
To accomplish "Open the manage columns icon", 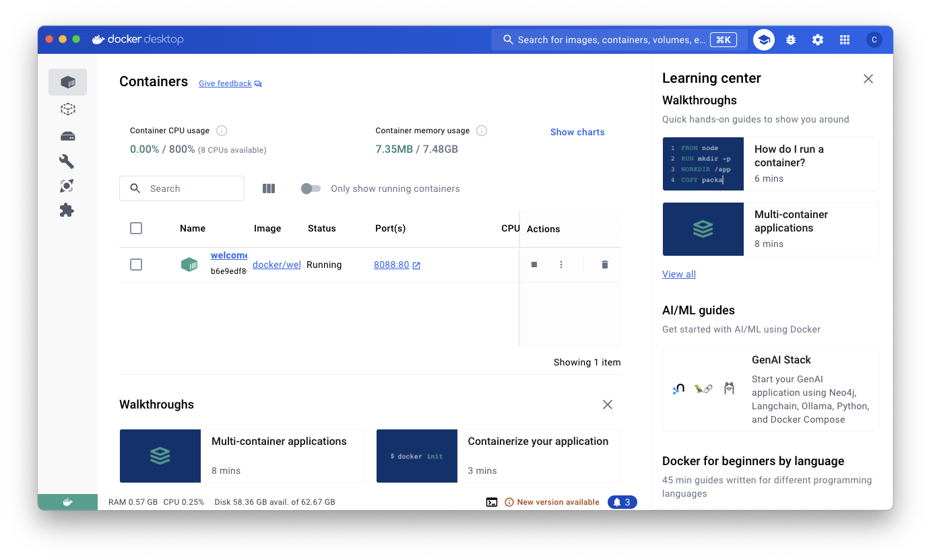I will (x=269, y=188).
